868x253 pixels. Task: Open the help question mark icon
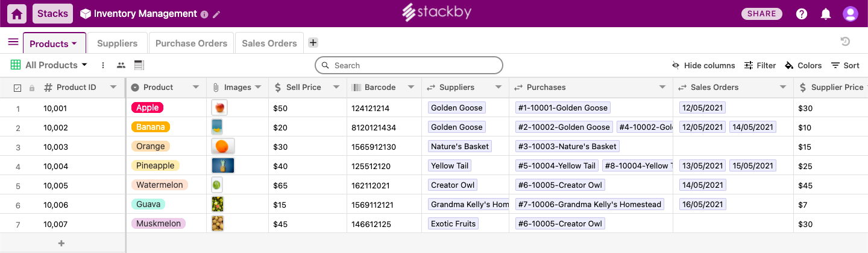(802, 14)
